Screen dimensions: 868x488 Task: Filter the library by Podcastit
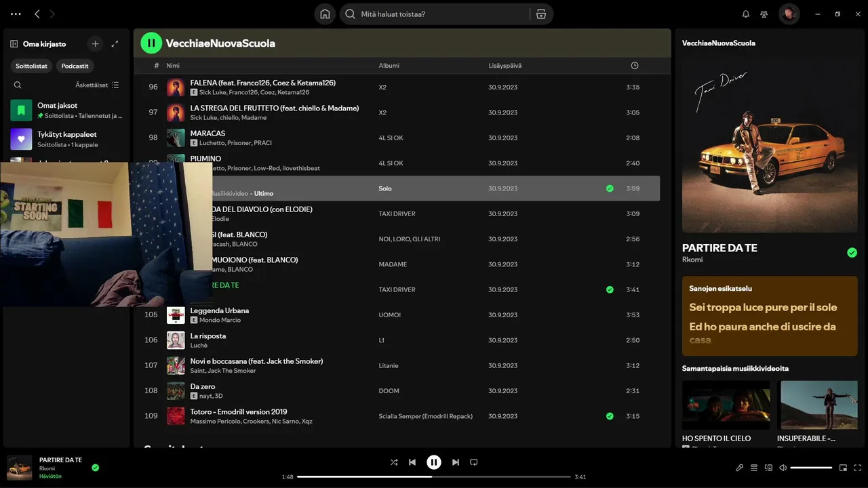(x=75, y=66)
